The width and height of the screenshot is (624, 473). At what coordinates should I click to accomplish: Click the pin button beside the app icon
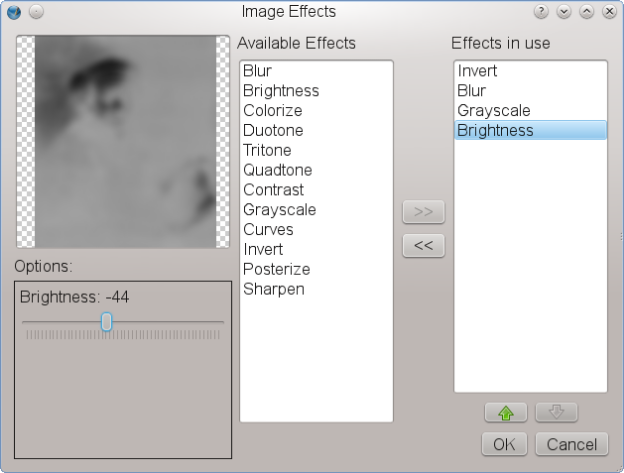tap(34, 12)
